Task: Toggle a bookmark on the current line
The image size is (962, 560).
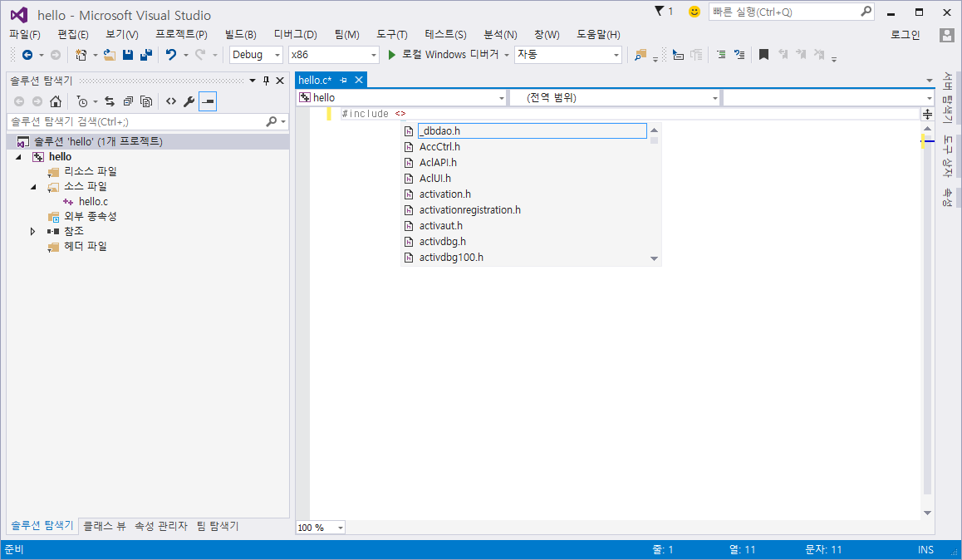Action: pos(763,55)
